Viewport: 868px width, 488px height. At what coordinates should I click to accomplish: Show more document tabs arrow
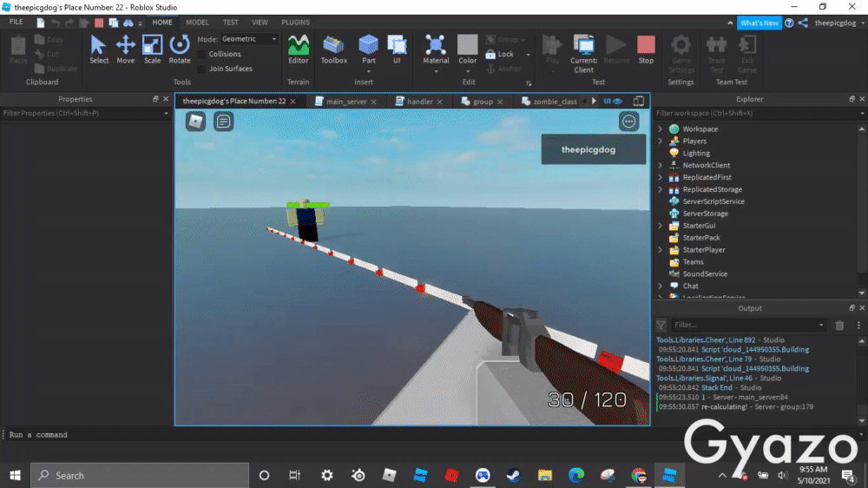594,102
